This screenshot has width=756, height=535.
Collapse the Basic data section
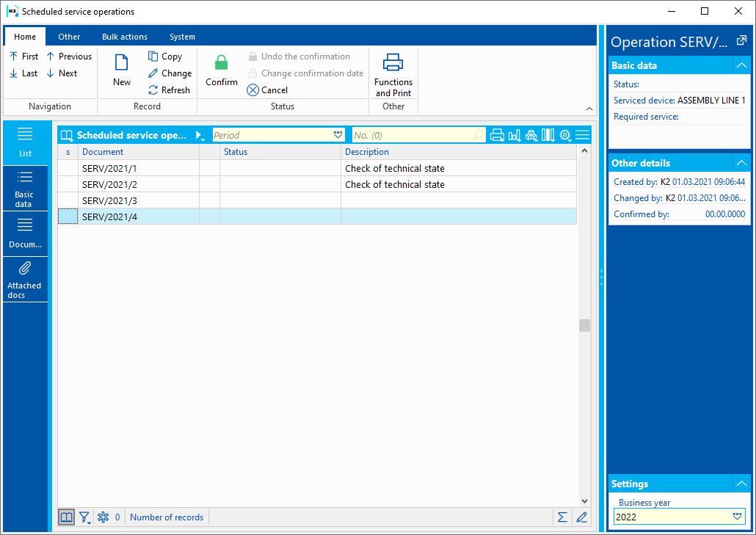(x=741, y=65)
